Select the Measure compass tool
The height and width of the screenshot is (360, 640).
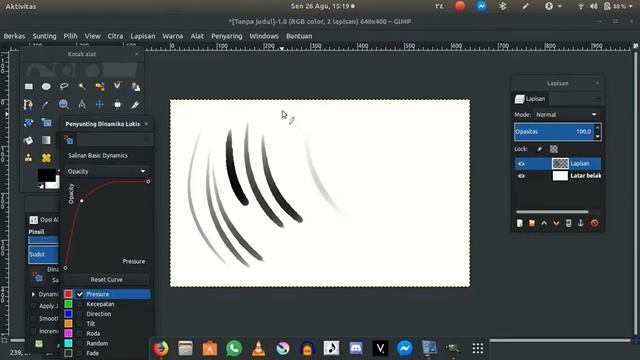click(82, 104)
